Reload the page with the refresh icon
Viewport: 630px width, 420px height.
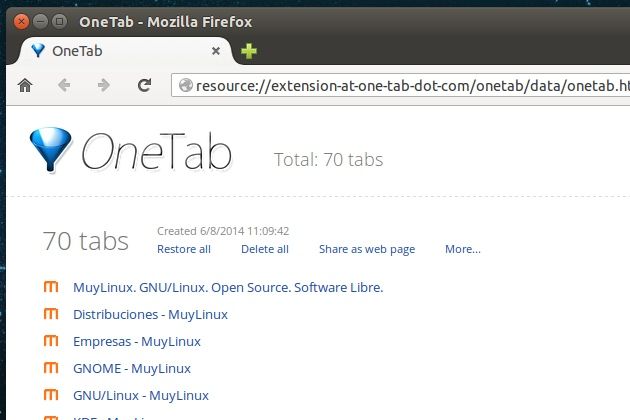point(144,86)
